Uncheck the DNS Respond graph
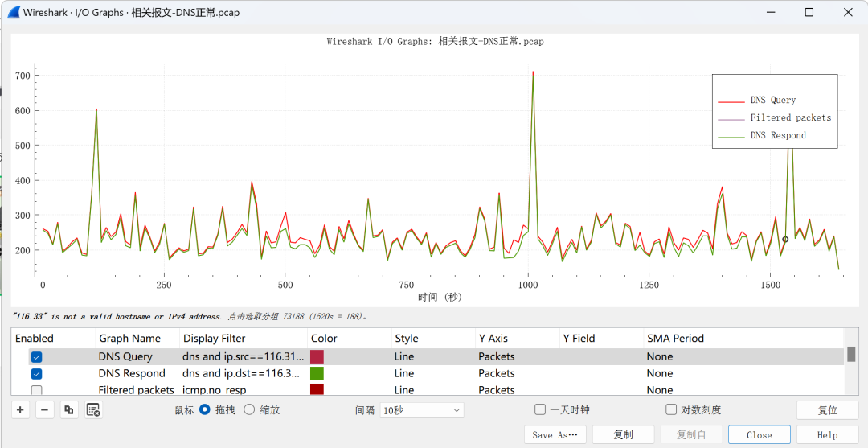Viewport: 868px width, 448px height. coord(36,373)
